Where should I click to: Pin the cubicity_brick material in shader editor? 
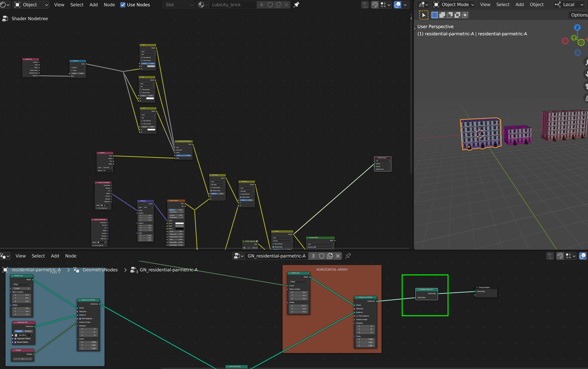point(296,5)
